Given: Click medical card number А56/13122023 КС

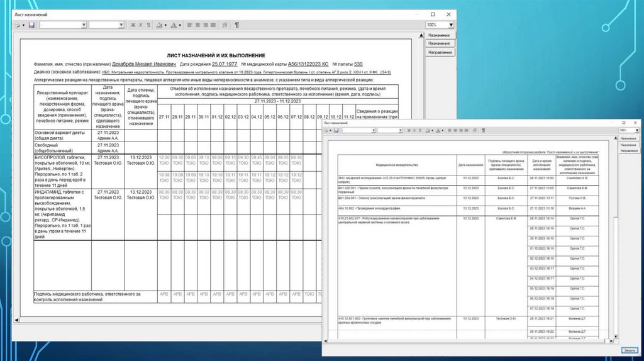Looking at the screenshot, I should click(308, 64).
